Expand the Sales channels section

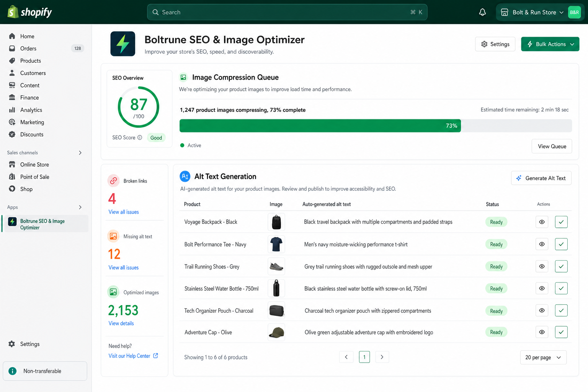80,153
